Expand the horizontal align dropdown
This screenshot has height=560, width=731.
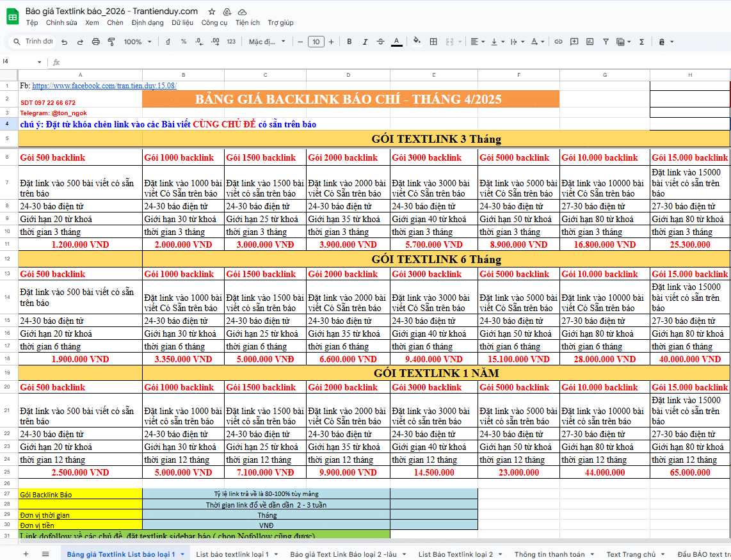point(477,42)
